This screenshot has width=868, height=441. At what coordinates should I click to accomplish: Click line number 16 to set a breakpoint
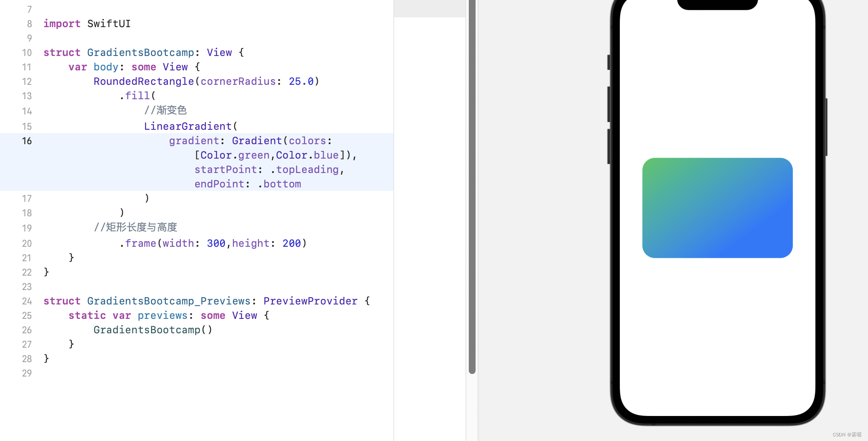tap(27, 141)
